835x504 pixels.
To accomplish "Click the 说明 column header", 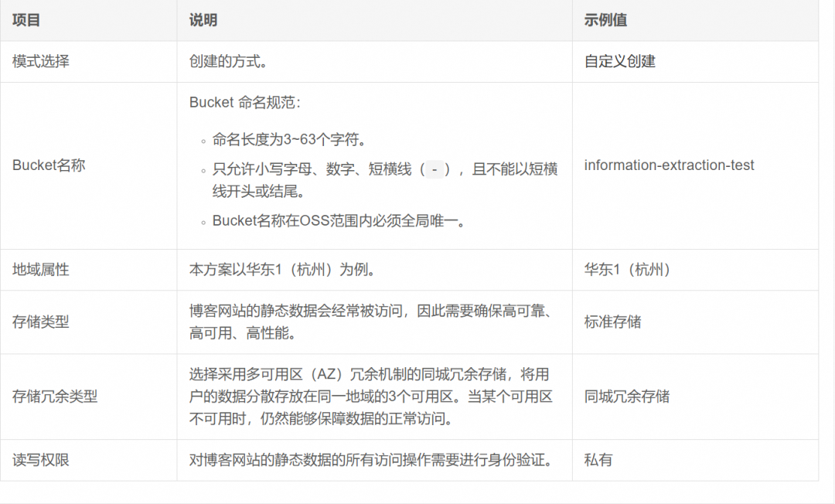I will 203,20.
